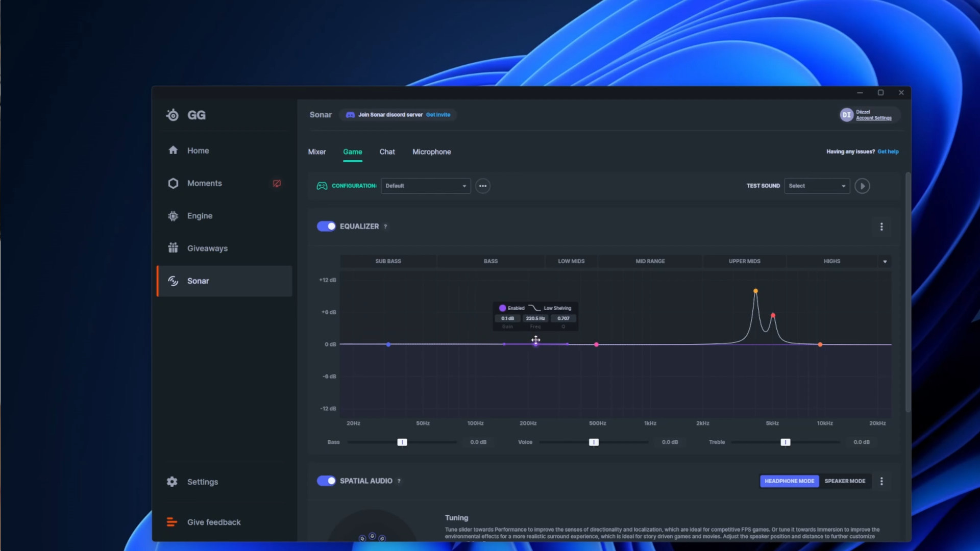Screen dimensions: 980x551
Task: Click the Voice slider handle
Action: pyautogui.click(x=594, y=442)
